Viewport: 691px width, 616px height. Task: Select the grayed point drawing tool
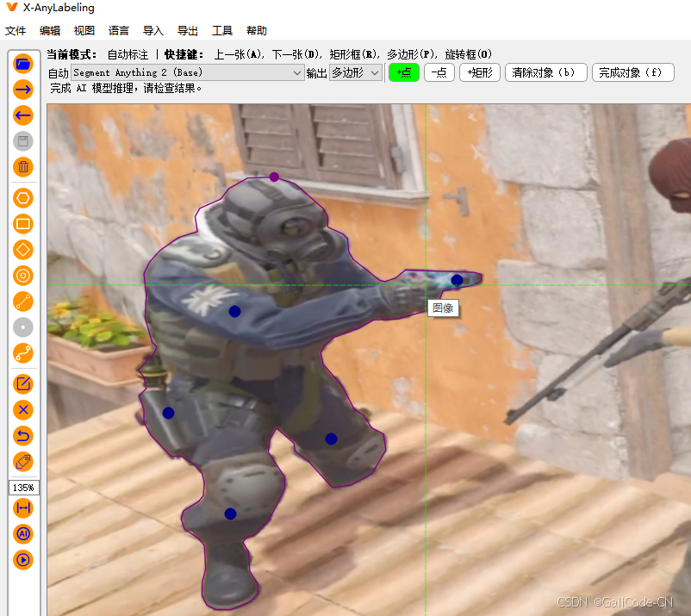[23, 328]
